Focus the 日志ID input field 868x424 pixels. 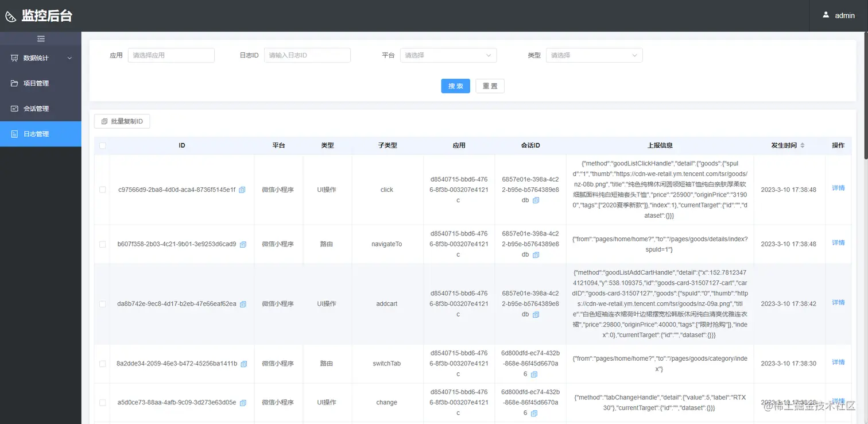pyautogui.click(x=307, y=55)
